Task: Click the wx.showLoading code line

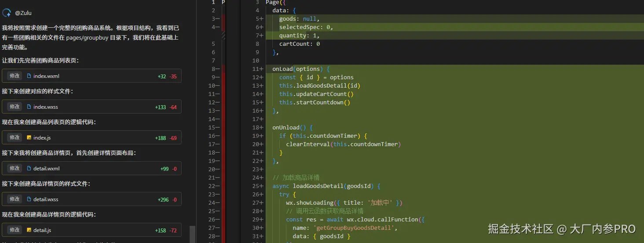Action: point(344,202)
